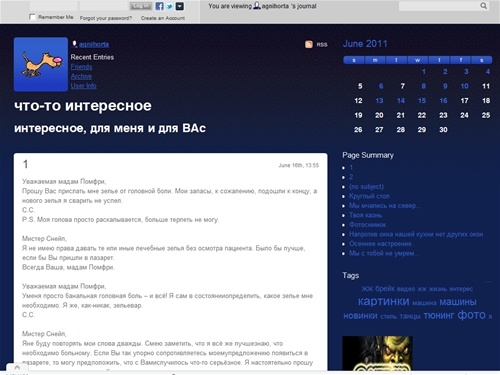
Task: Select the картинки tag
Action: click(383, 301)
